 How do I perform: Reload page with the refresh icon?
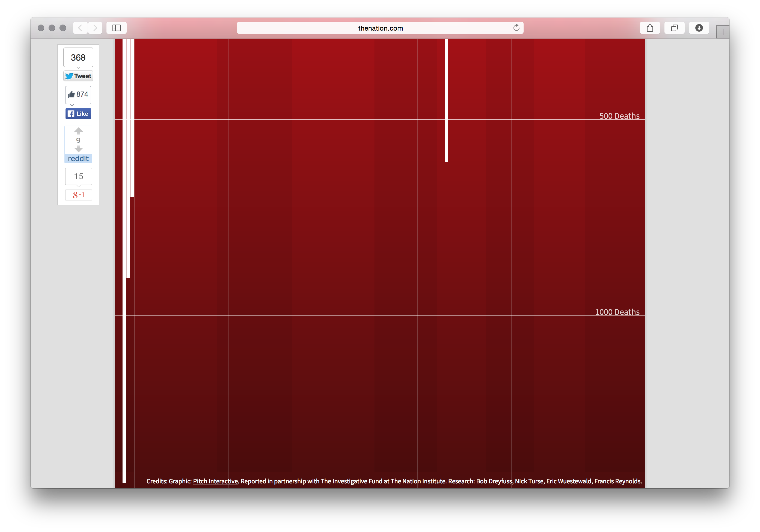[516, 28]
